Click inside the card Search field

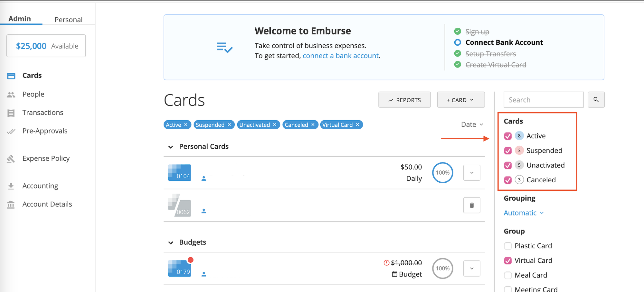pos(543,100)
